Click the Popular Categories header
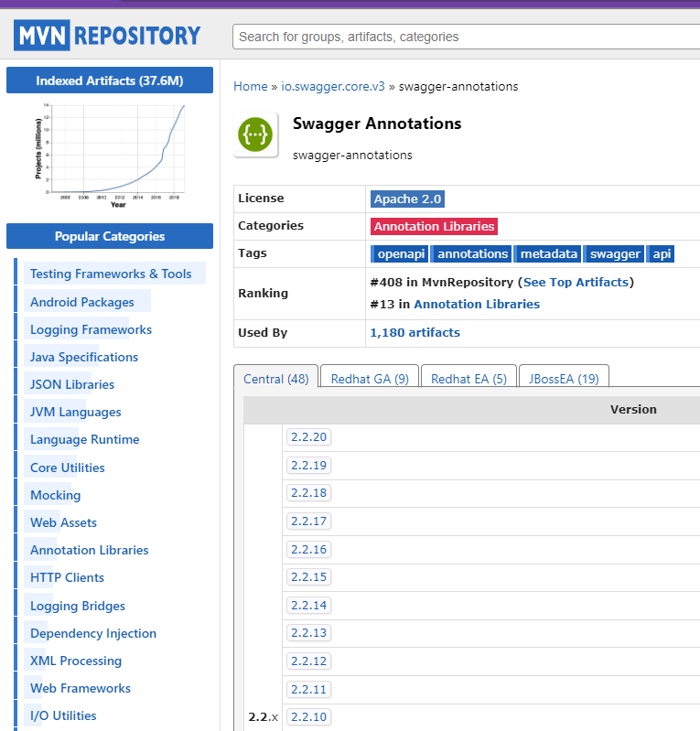Screen dimensions: 700x731 110,236
